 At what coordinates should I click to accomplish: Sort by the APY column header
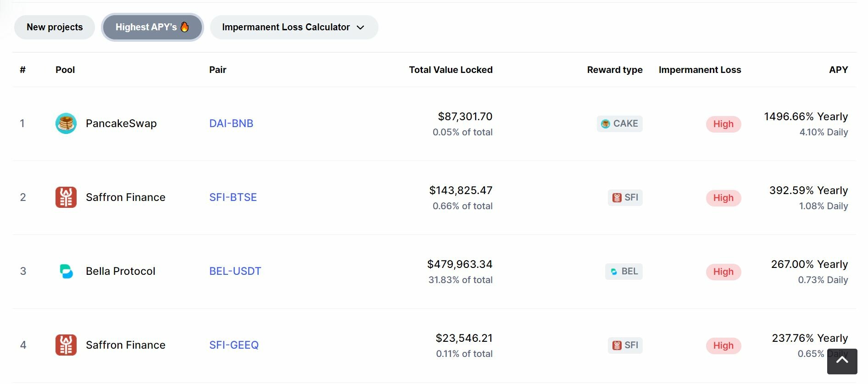pyautogui.click(x=838, y=70)
